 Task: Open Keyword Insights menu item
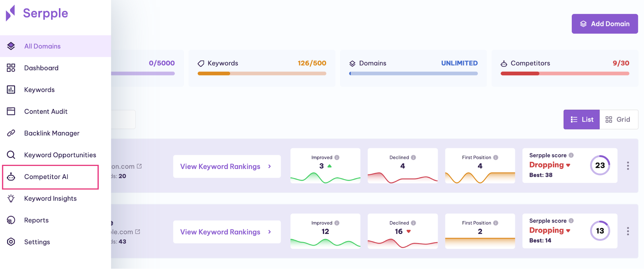pyautogui.click(x=55, y=198)
